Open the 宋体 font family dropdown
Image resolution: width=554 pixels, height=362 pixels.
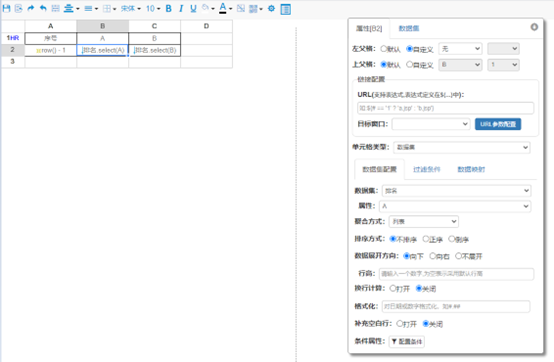130,8
